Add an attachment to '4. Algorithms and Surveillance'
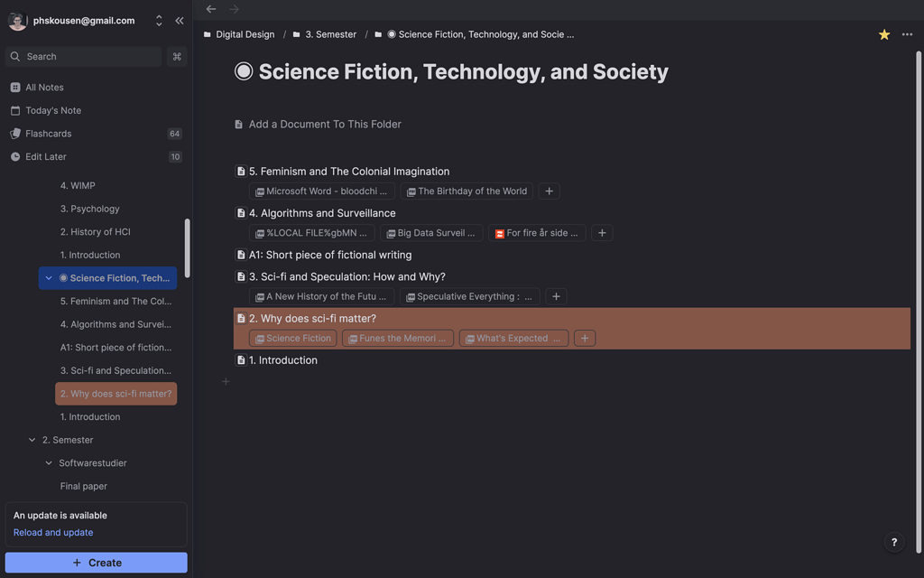Viewport: 924px width, 578px height. point(602,232)
